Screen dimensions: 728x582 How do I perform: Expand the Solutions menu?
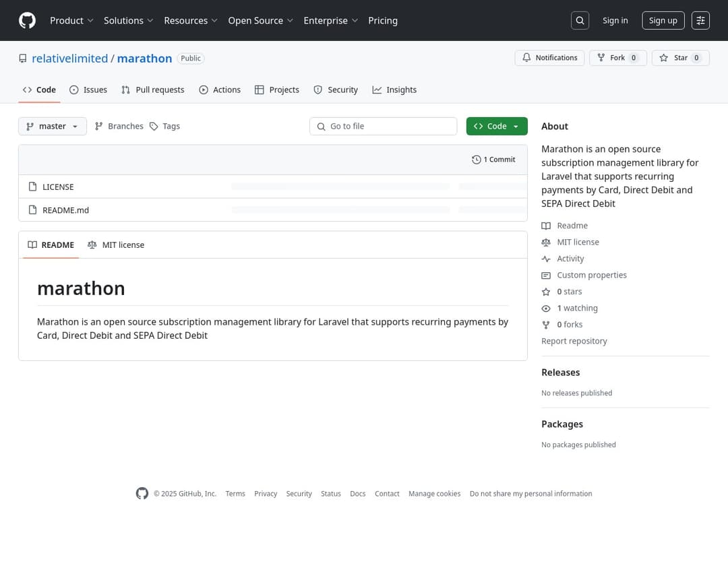[128, 20]
